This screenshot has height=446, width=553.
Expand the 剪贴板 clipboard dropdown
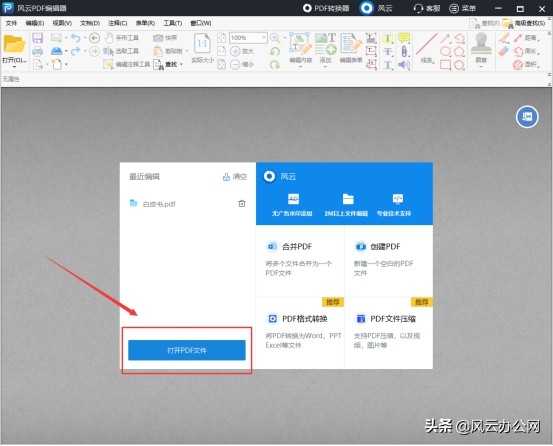click(x=187, y=51)
